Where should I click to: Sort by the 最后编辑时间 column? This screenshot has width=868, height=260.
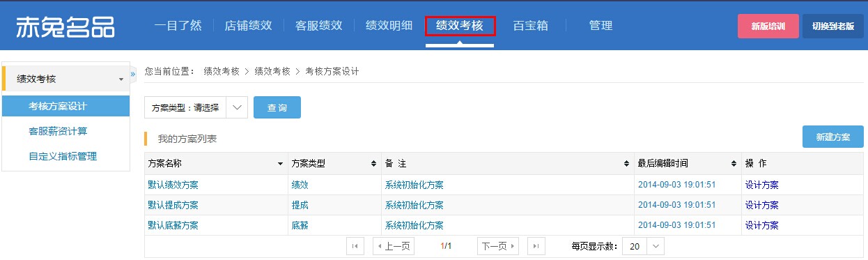click(688, 164)
